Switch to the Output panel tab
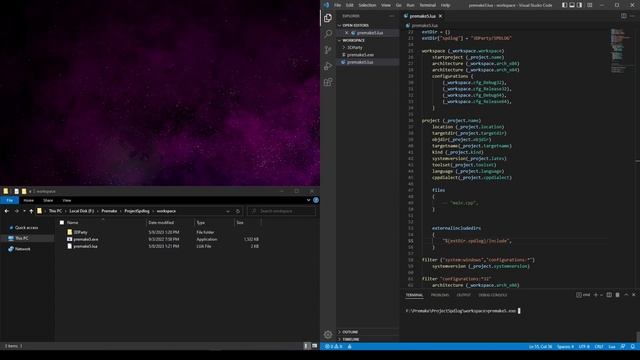 coord(463,295)
